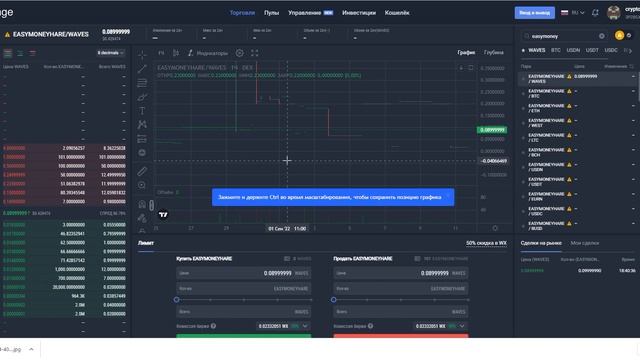640x360 pixels.
Task: Open the Indicators menu
Action: [208, 53]
